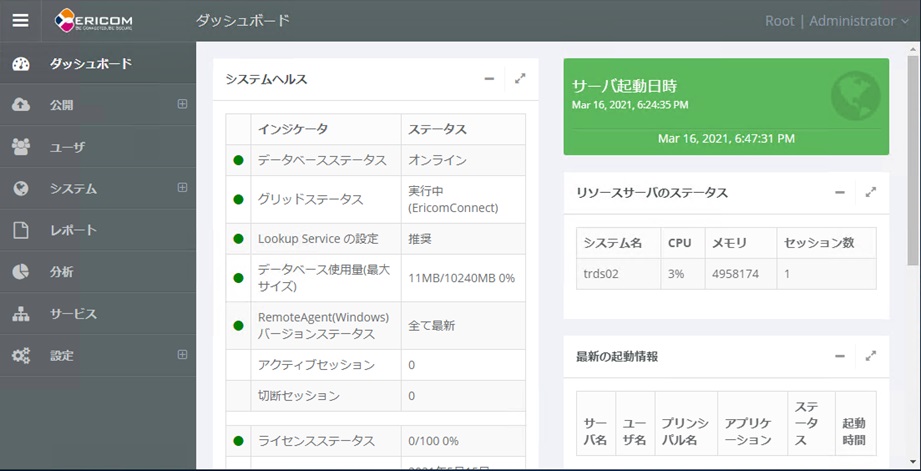921x471 pixels.
Task: Collapse the システムヘルス panel
Action: (x=489, y=79)
